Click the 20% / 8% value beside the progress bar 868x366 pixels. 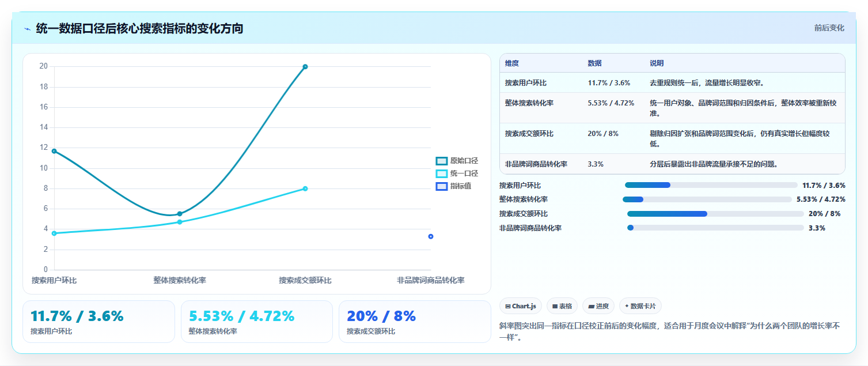click(x=824, y=214)
